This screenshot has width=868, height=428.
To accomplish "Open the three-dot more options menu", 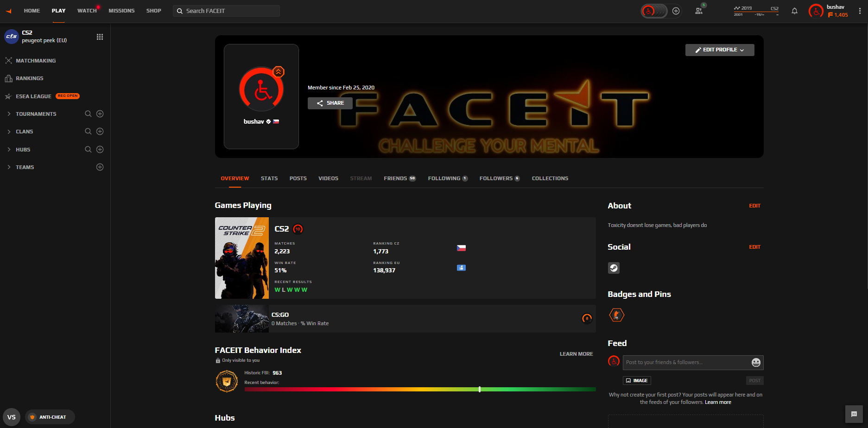I will coord(860,11).
